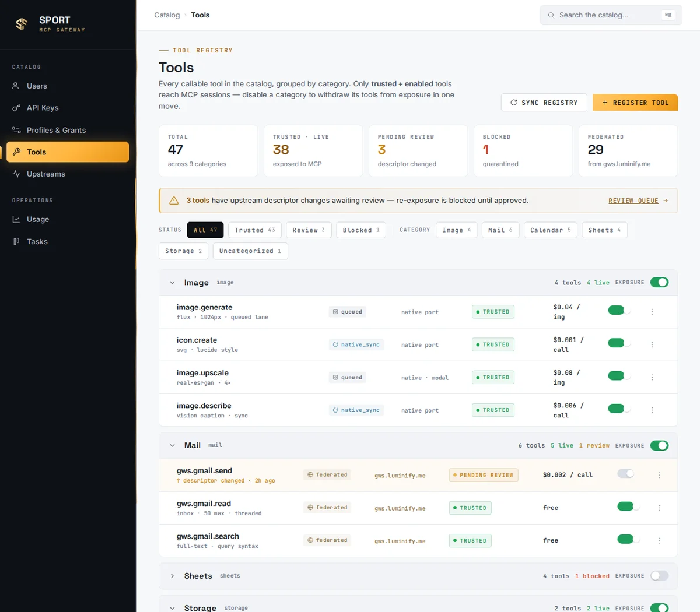
Task: Select the Tools sidebar item
Action: [68, 152]
